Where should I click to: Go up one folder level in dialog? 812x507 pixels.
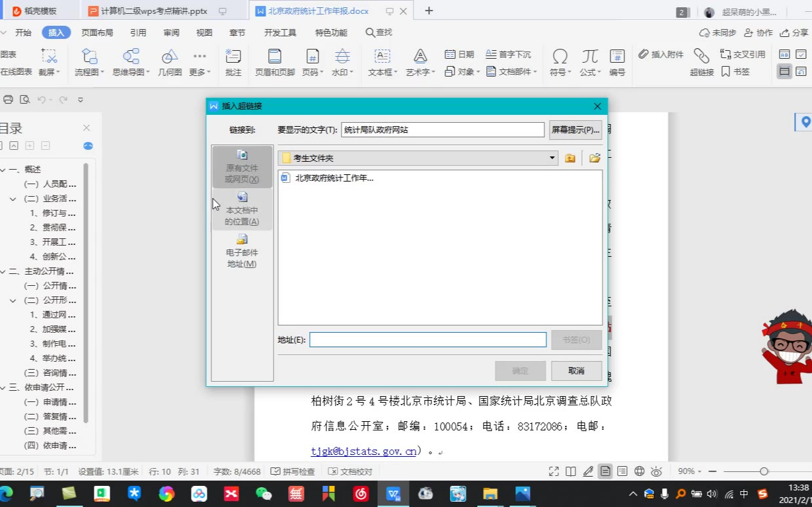click(570, 158)
